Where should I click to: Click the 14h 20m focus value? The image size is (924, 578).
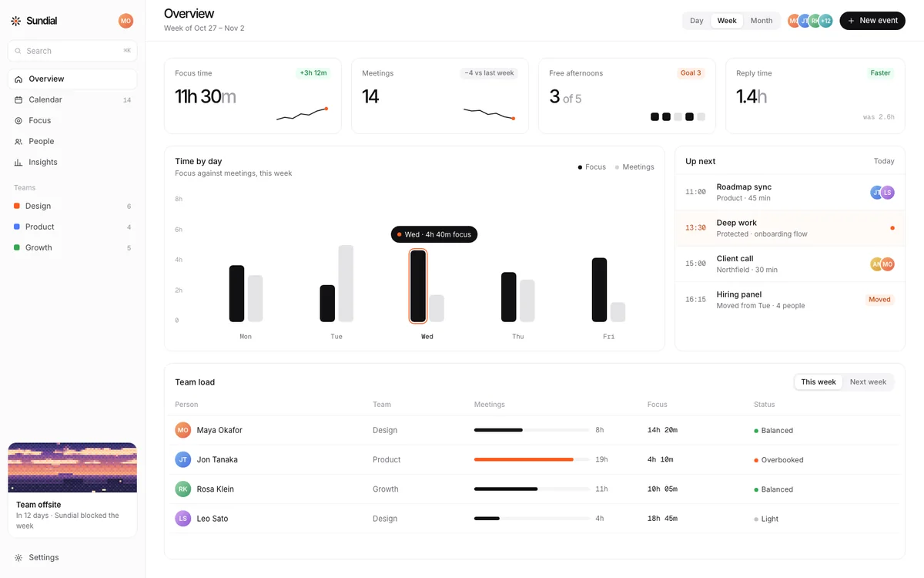[662, 430]
